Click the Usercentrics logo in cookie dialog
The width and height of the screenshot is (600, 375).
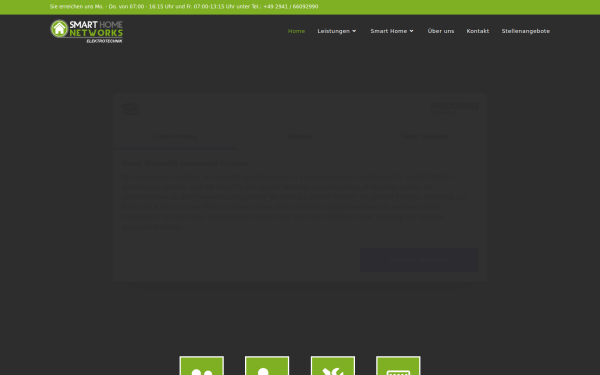click(454, 108)
